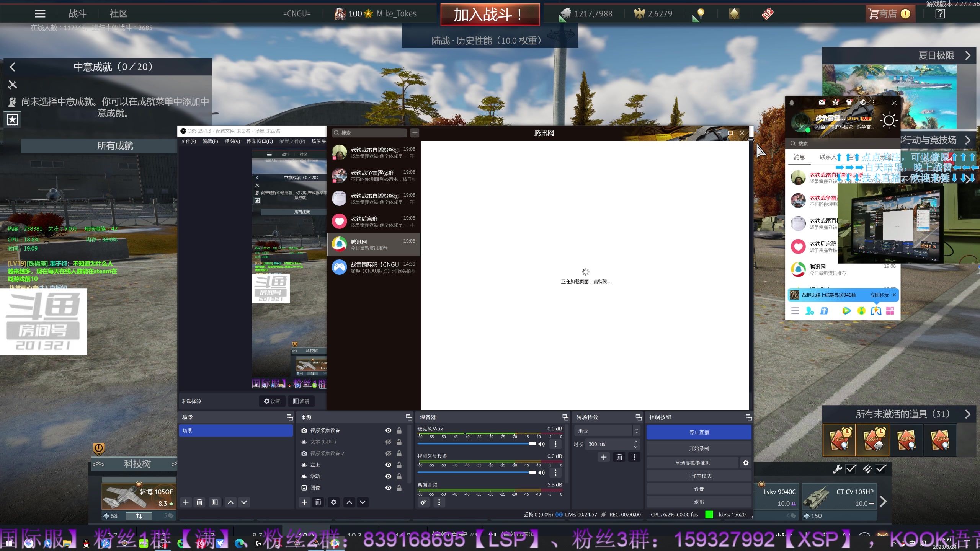Hide the 滚动 source eye icon
Screen dimensions: 980x551
tap(388, 476)
